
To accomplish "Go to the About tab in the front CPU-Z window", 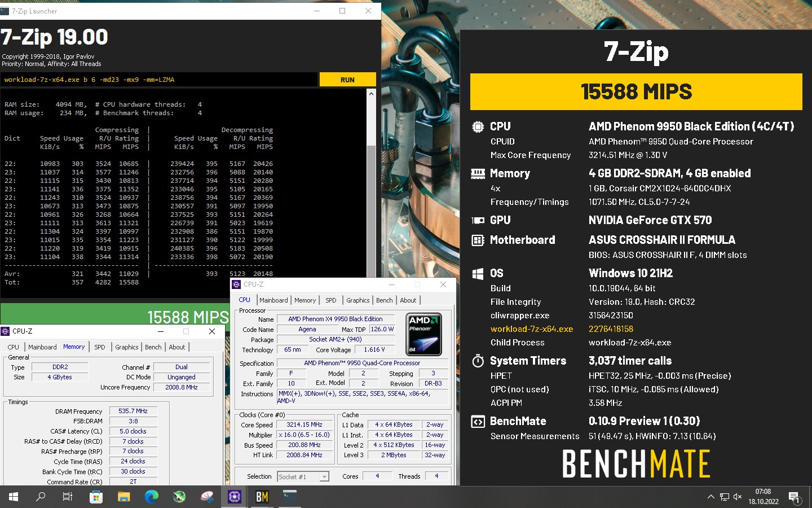I will [x=408, y=300].
